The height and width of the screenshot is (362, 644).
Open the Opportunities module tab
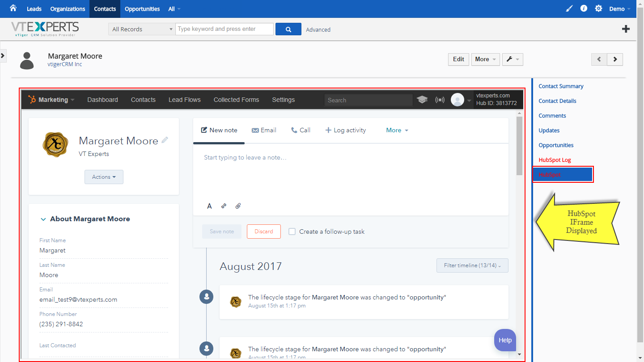tap(142, 9)
